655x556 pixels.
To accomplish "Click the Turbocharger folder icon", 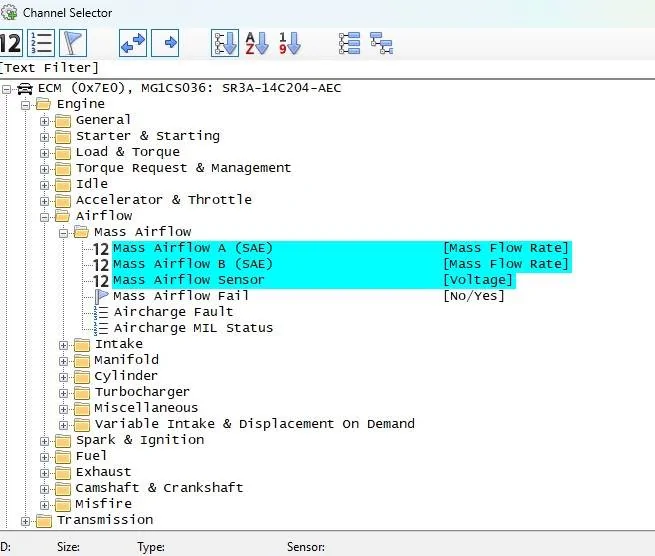I will click(x=82, y=392).
